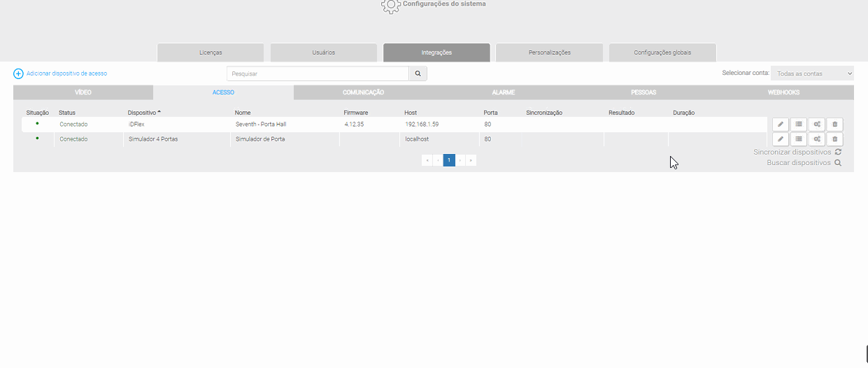Click the Sincronização column header
This screenshot has width=868, height=368.
[x=544, y=113]
